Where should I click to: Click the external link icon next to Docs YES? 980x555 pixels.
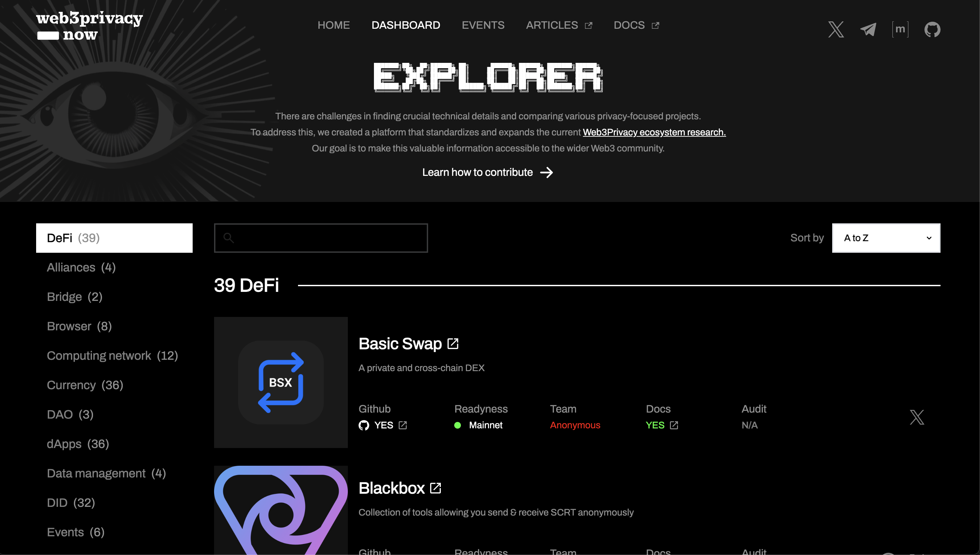(674, 425)
